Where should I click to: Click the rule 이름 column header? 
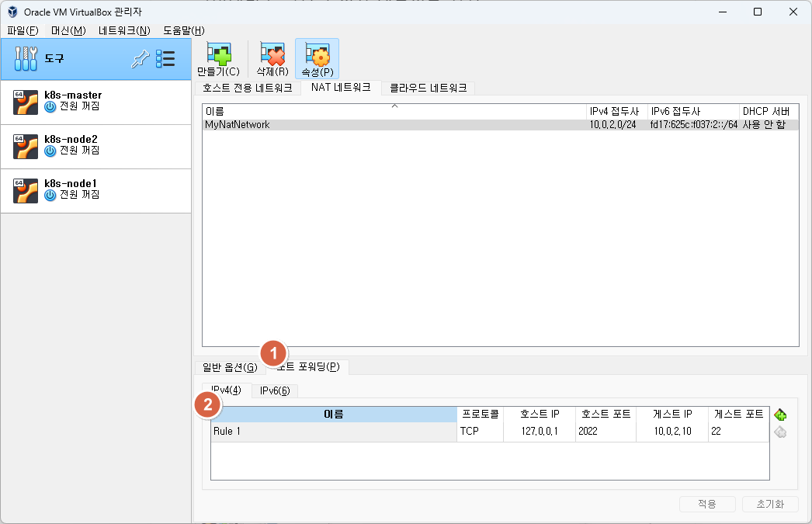pyautogui.click(x=334, y=415)
